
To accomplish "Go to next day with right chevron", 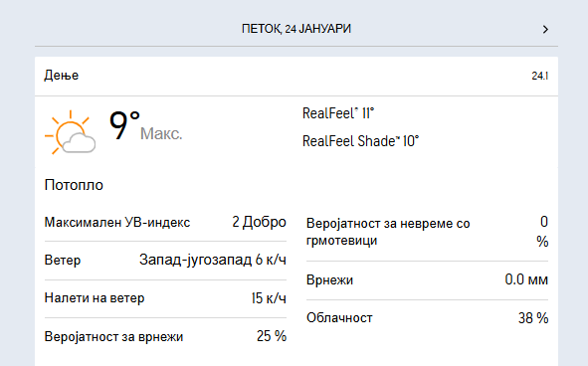I will pyautogui.click(x=545, y=29).
